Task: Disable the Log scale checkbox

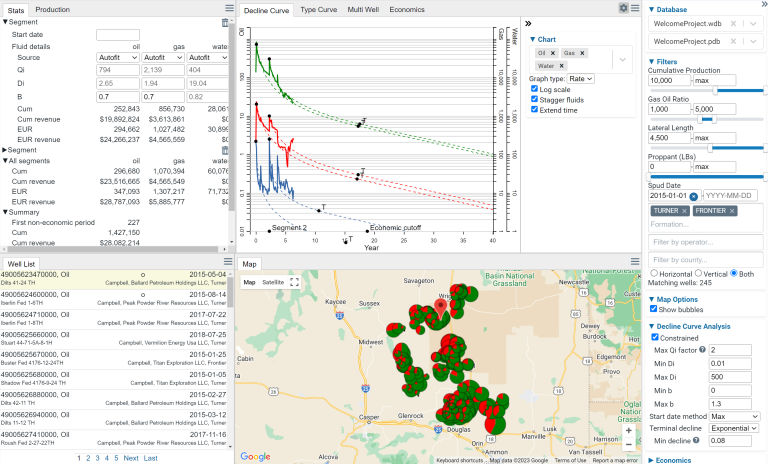Action: click(x=534, y=89)
